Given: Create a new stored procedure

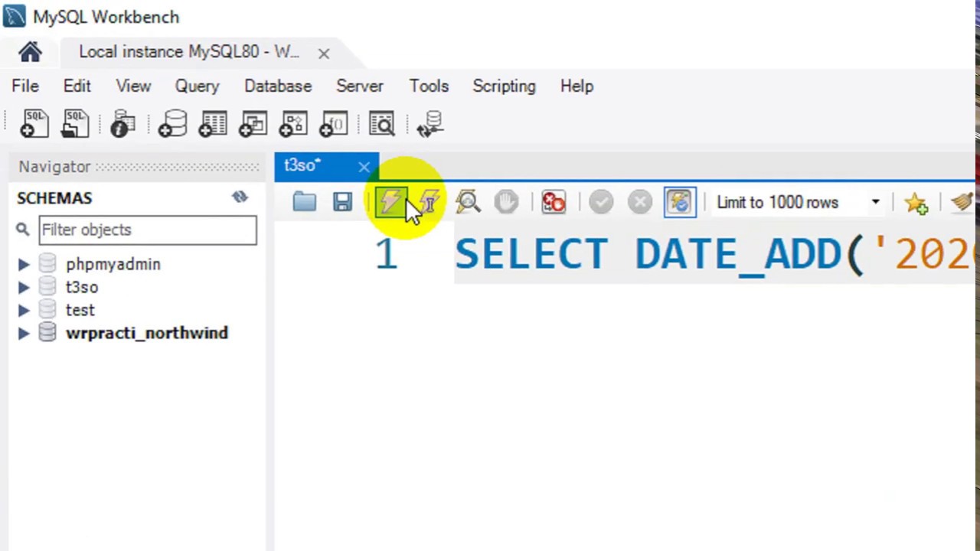Looking at the screenshot, I should tap(292, 124).
